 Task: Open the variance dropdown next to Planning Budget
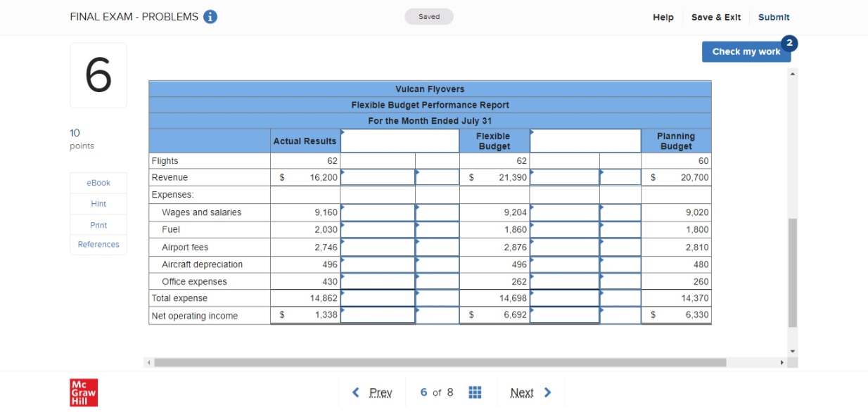(x=585, y=139)
